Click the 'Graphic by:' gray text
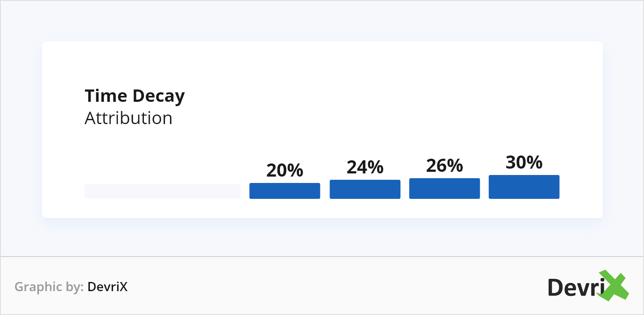 coord(49,287)
